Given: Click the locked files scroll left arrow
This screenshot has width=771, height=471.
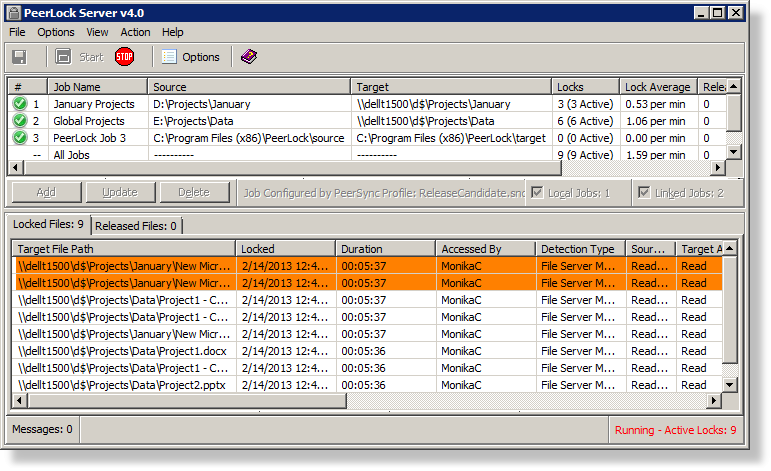Looking at the screenshot, I should pos(19,401).
